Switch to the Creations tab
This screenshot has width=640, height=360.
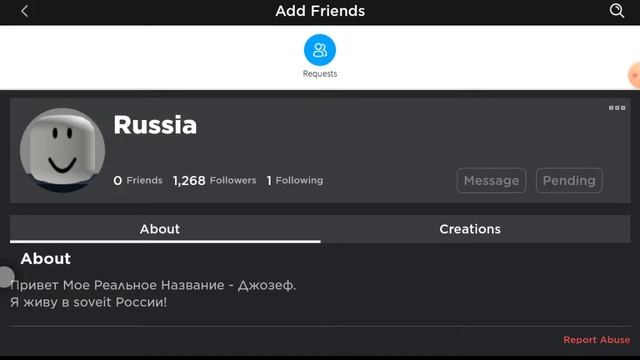(x=470, y=229)
